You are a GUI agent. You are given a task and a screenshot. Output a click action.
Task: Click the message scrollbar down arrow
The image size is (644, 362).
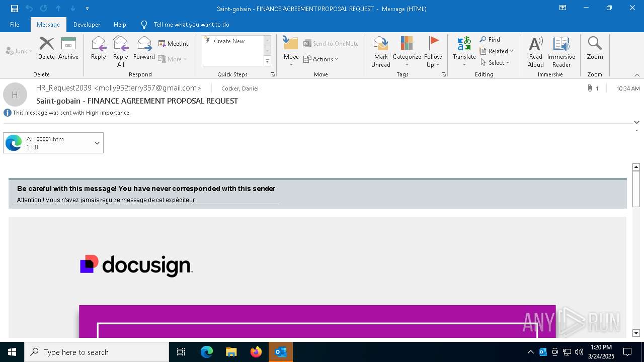click(x=636, y=333)
